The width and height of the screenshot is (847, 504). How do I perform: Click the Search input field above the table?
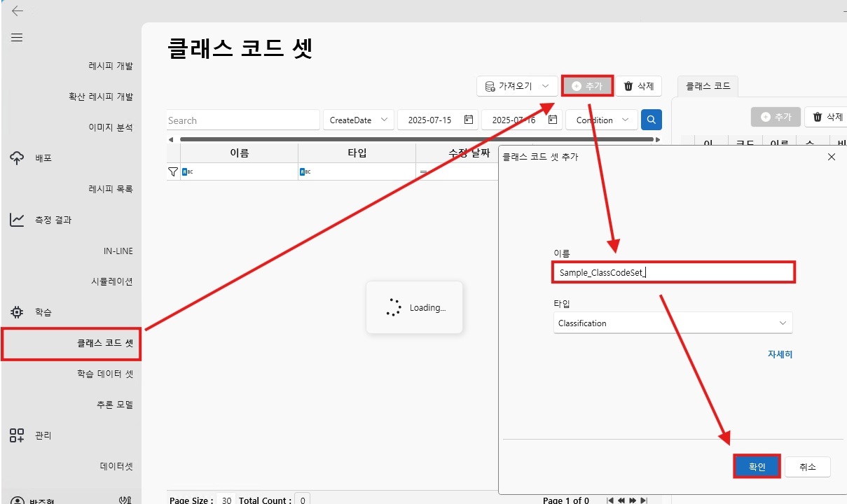(242, 120)
